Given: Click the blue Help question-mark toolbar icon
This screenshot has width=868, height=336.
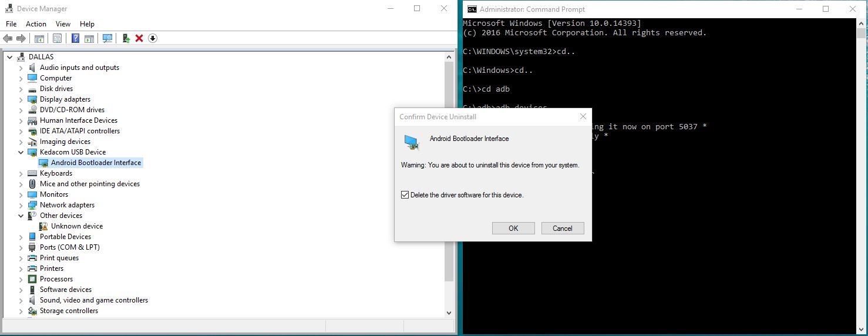Looking at the screenshot, I should [76, 38].
